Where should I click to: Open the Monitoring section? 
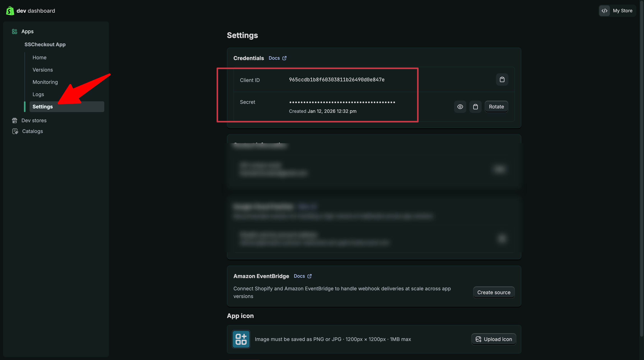tap(45, 82)
